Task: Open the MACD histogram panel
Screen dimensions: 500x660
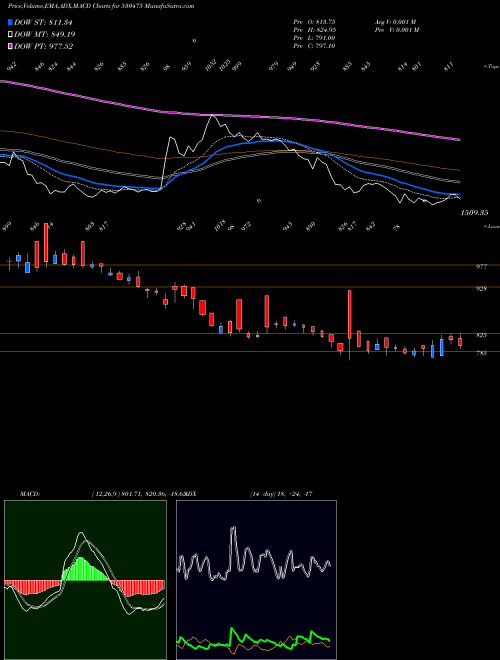Action: tap(85, 580)
